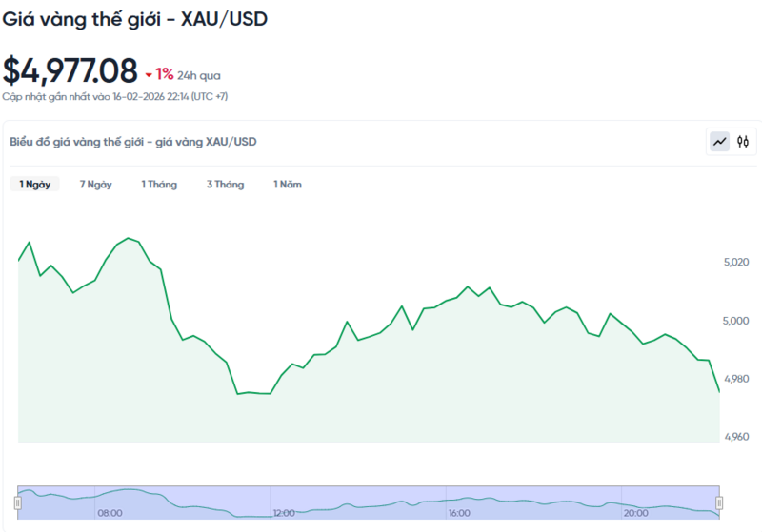The height and width of the screenshot is (532, 762).
Task: Click the Biểu đồ giá vàng thế giới chart title
Action: 132,142
